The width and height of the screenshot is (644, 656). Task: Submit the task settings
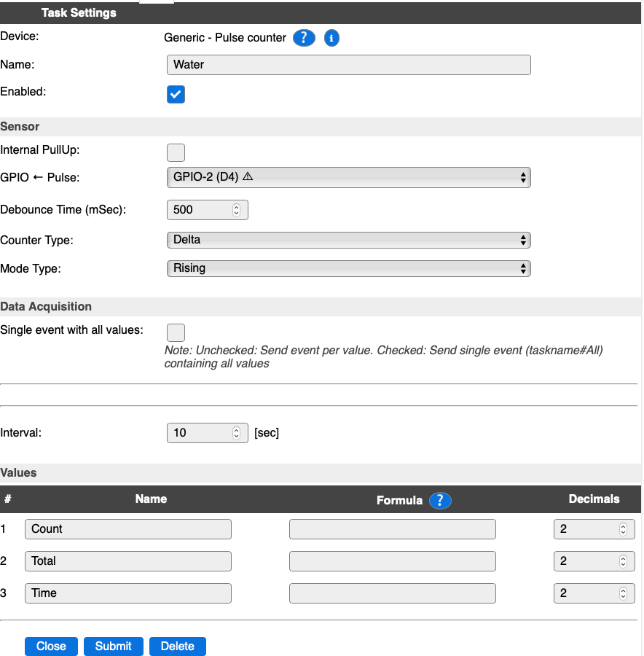coord(114,647)
